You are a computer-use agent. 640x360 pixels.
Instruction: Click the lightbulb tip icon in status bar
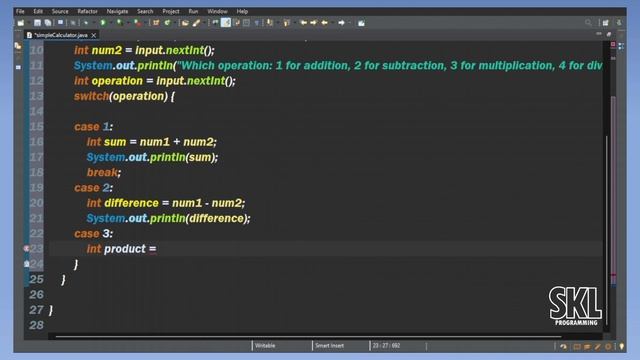point(622,347)
